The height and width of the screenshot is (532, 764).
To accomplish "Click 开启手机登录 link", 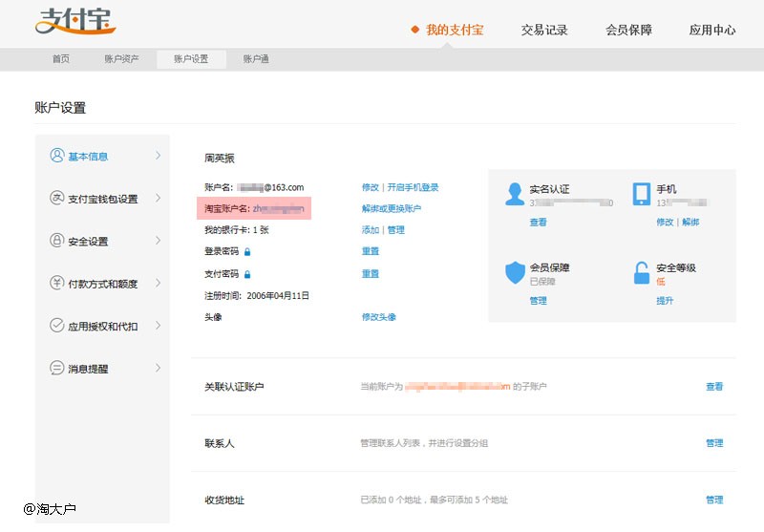I will (413, 187).
